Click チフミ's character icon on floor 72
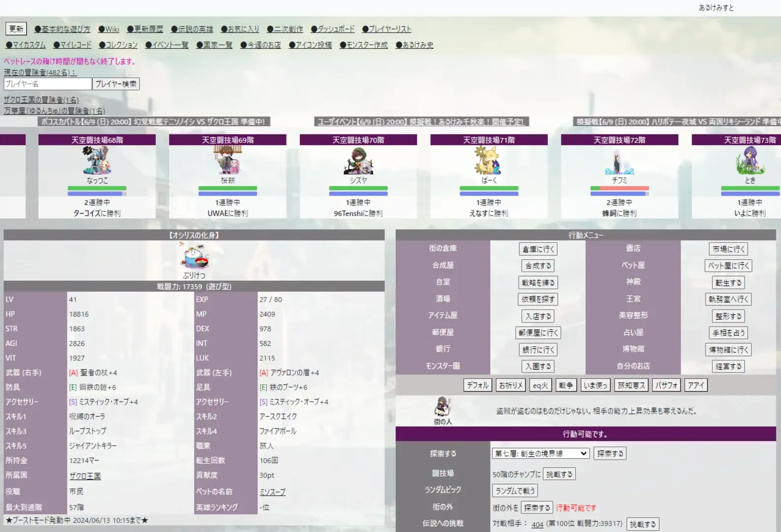The width and height of the screenshot is (781, 532). point(619,162)
